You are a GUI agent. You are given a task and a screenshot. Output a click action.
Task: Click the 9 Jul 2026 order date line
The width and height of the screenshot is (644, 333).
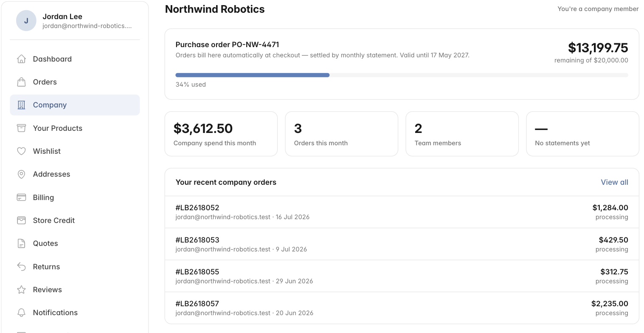(x=241, y=249)
